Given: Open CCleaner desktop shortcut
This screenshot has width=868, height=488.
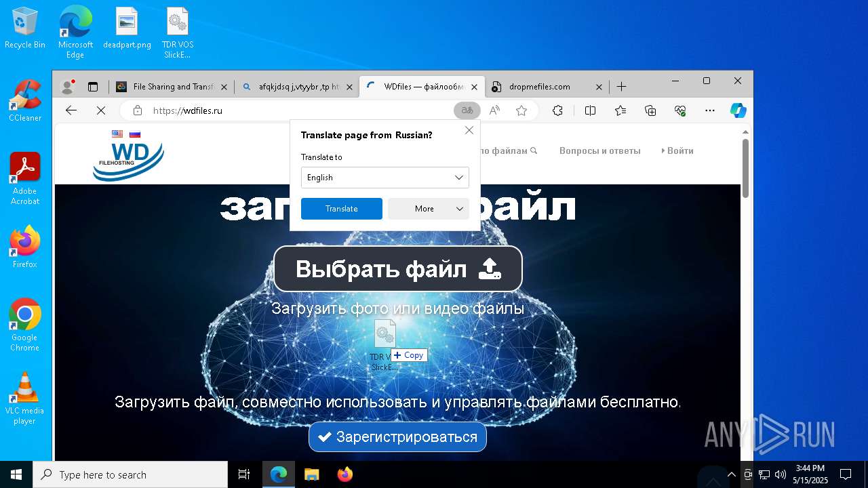Looking at the screenshot, I should (x=25, y=100).
